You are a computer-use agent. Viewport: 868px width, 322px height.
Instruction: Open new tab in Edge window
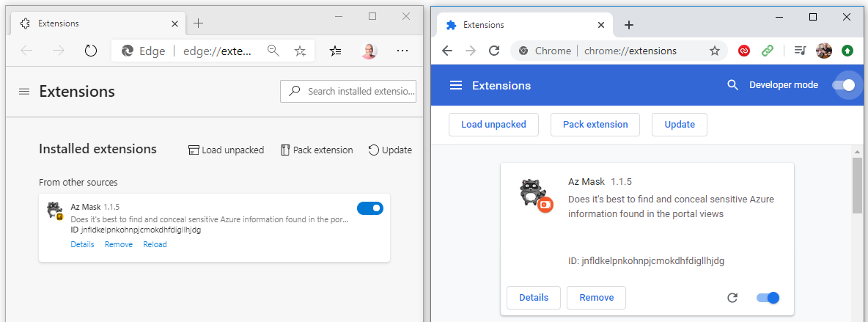click(x=198, y=23)
